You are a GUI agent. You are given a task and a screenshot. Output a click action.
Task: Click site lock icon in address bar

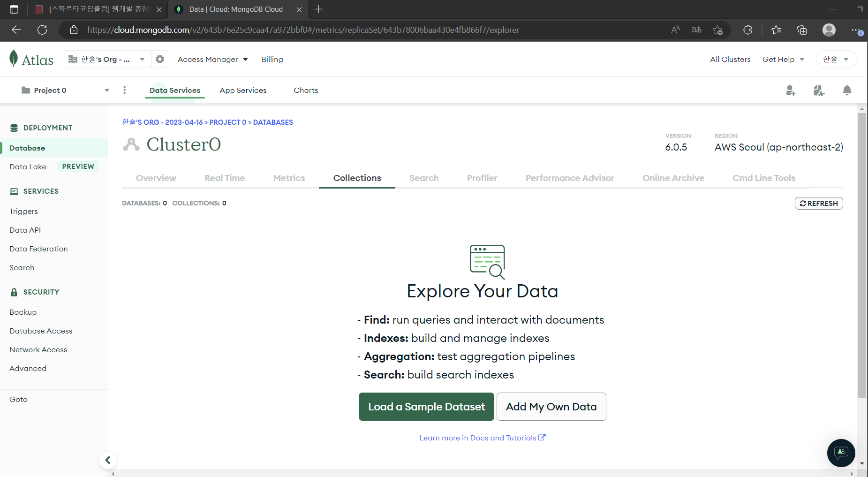pyautogui.click(x=74, y=30)
